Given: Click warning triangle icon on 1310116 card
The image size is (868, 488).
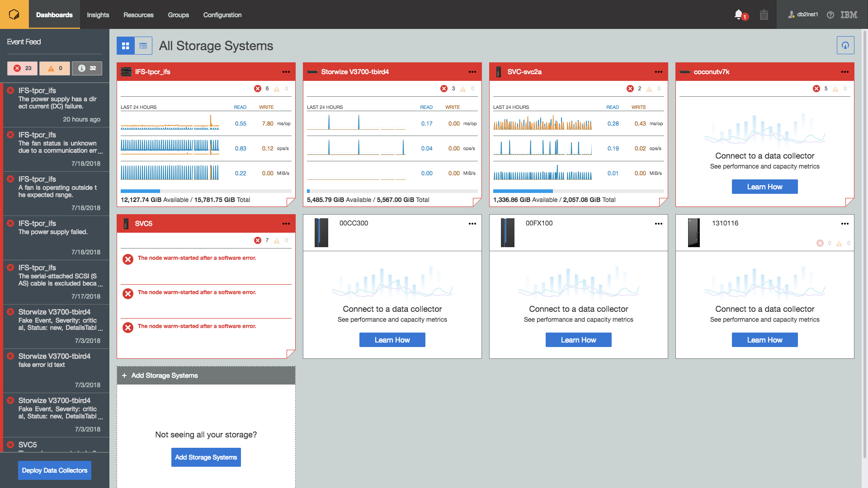Looking at the screenshot, I should pos(839,244).
